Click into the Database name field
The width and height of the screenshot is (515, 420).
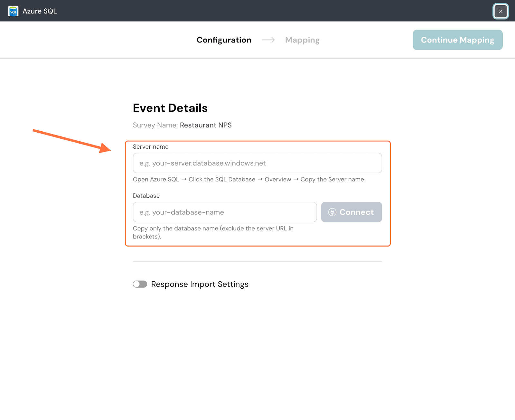225,212
